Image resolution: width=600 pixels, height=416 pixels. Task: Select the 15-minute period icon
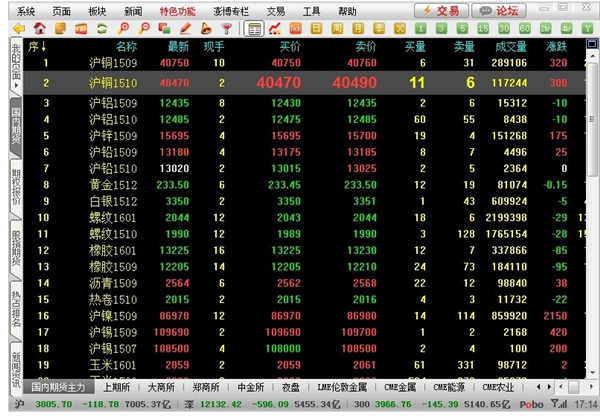click(x=483, y=29)
